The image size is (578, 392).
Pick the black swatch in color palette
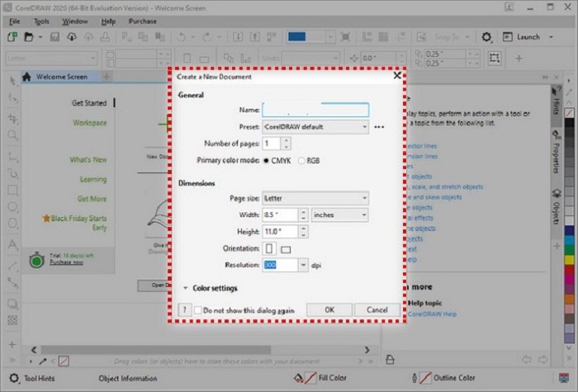(x=569, y=123)
